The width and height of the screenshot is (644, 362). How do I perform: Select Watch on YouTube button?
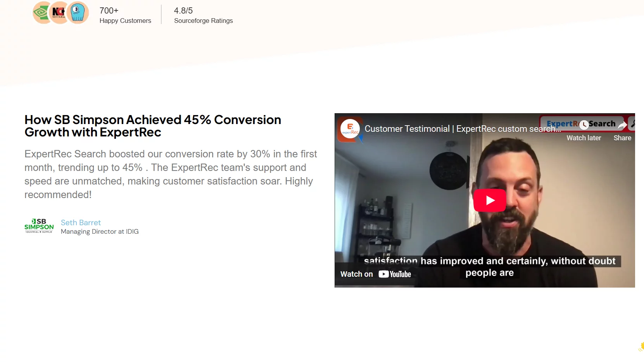point(375,274)
